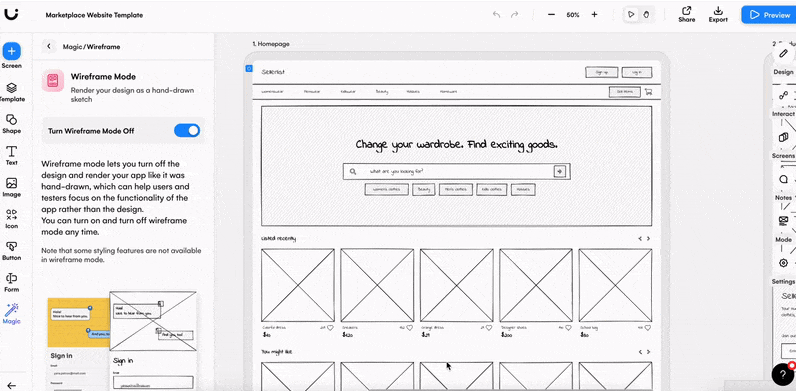Select the pointer cursor mode
Screen dimensions: 796x391
tap(631, 15)
